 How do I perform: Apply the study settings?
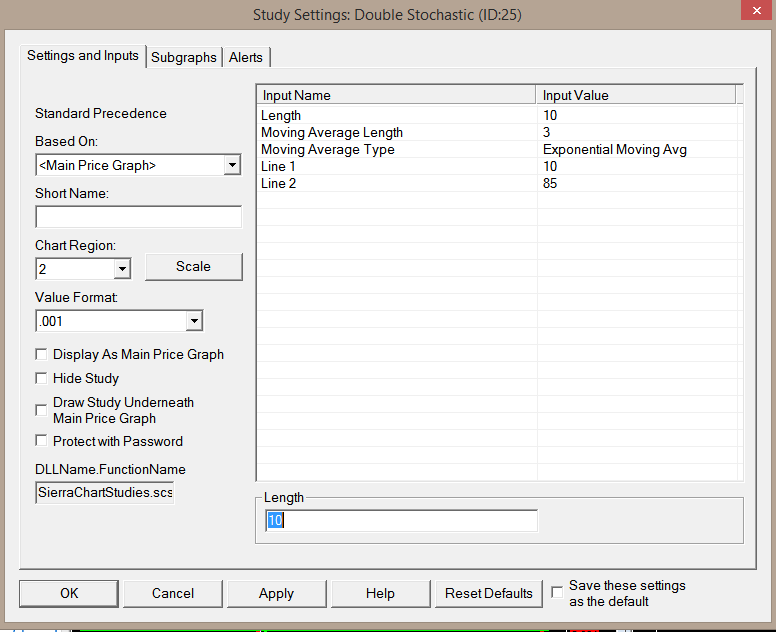coord(277,593)
